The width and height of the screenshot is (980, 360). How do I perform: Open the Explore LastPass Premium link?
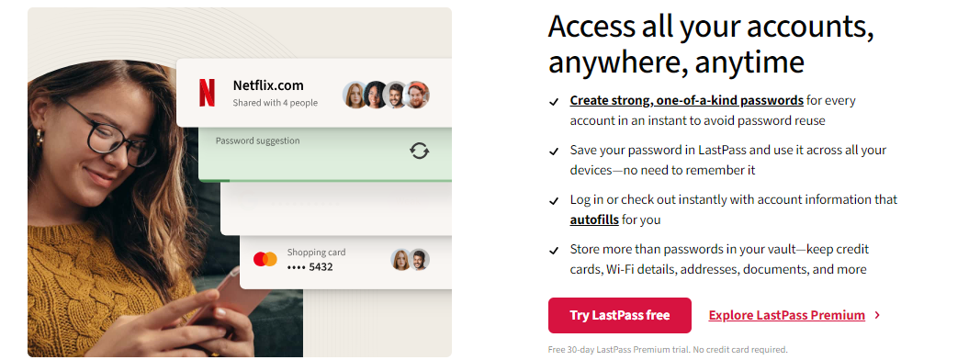click(x=786, y=316)
